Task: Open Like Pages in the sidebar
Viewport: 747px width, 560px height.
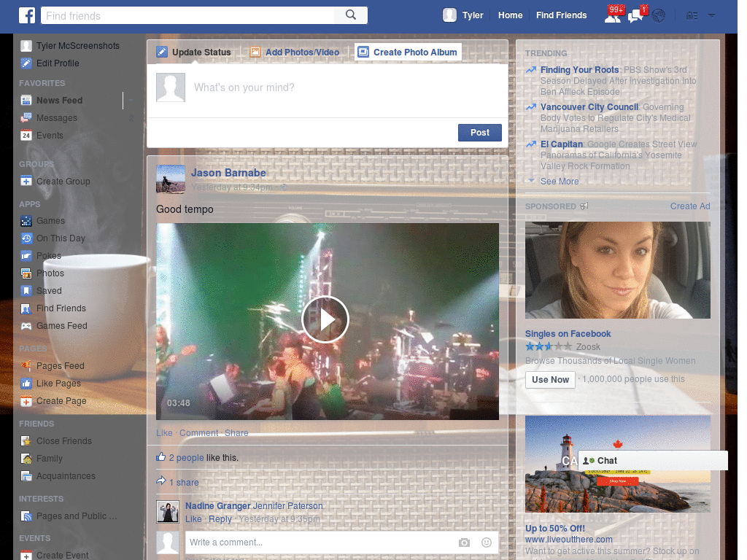Action: coord(50,384)
